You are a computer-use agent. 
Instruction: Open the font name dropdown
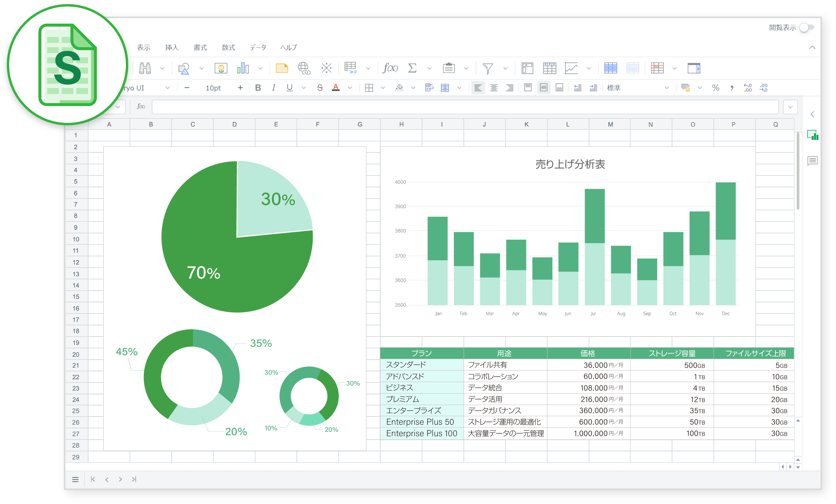(x=167, y=88)
